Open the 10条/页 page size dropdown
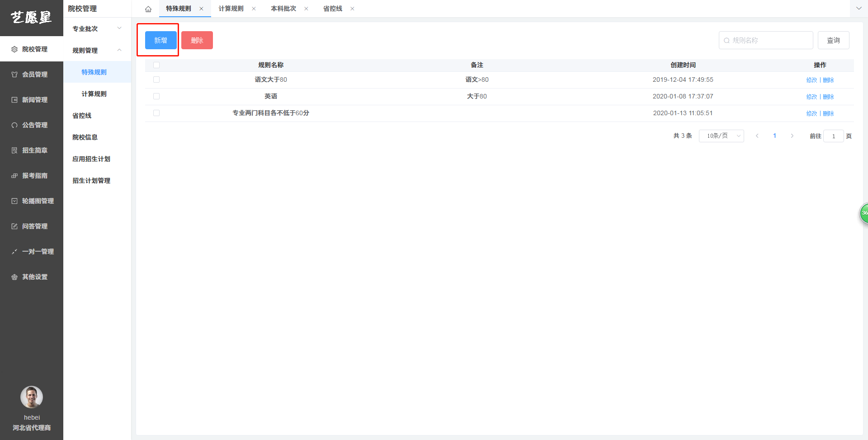Screen dimensions: 868x440 [x=722, y=136]
